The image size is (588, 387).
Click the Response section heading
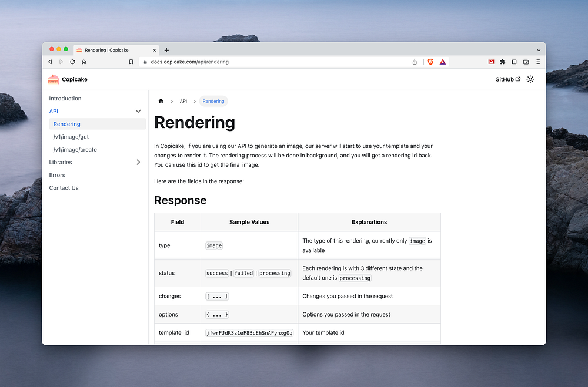click(181, 200)
